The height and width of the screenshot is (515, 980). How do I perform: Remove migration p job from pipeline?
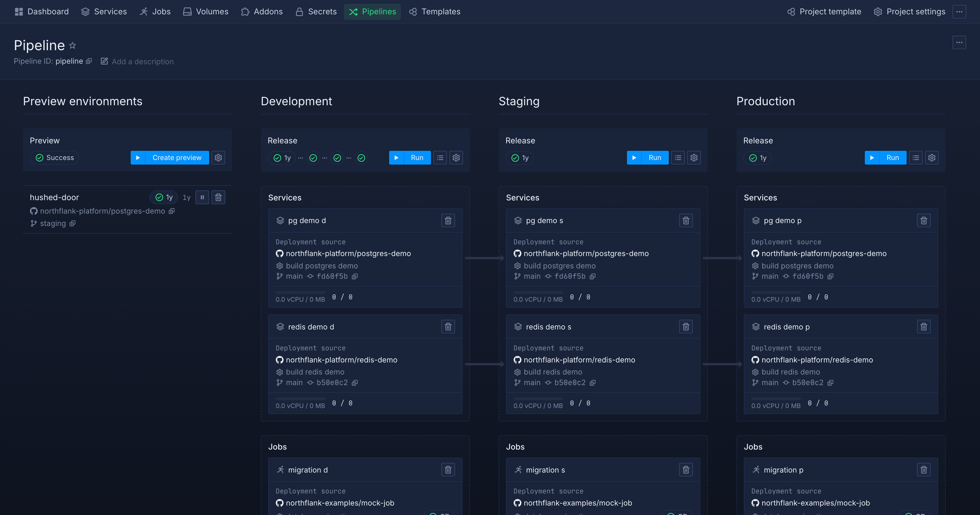point(924,470)
